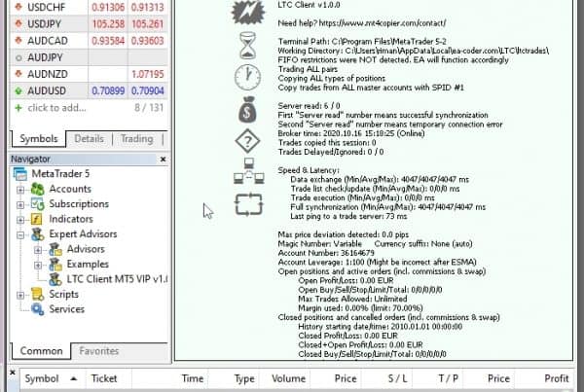Click the MetaTrader 5 root icon in Navigator
This screenshot has width=584, height=392.
[20, 174]
